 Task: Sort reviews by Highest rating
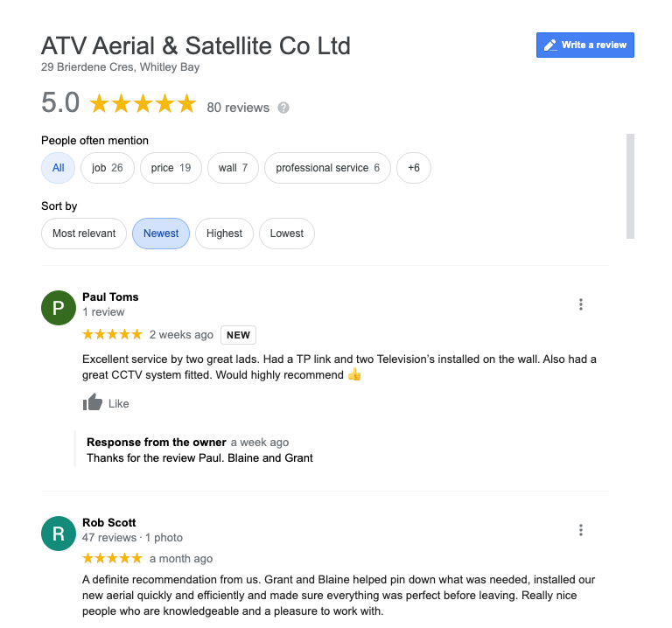[x=225, y=234]
